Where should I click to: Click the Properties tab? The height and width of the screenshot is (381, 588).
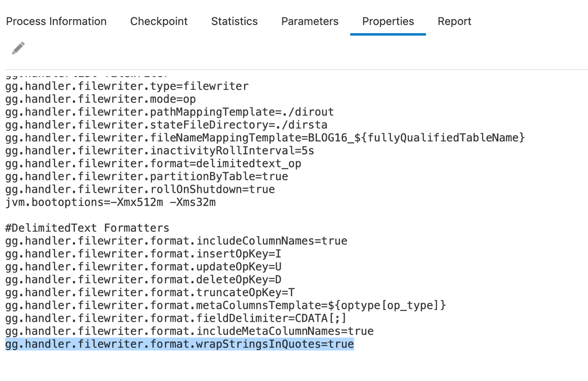(388, 21)
